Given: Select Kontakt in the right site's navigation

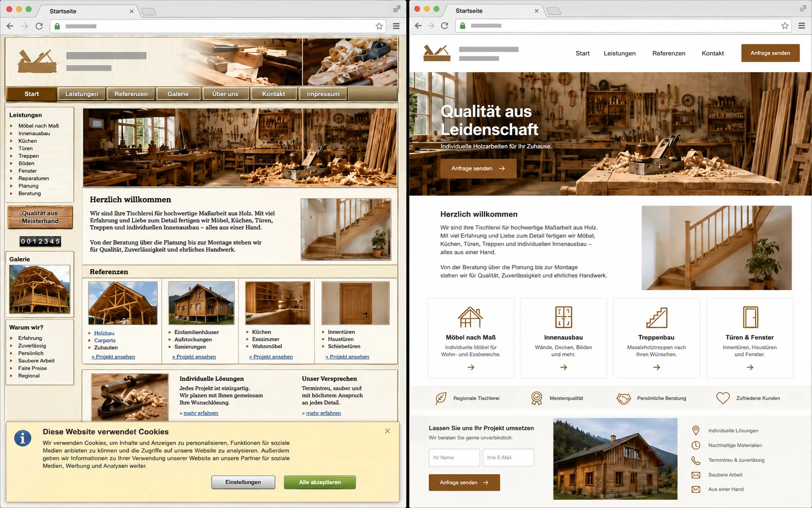Looking at the screenshot, I should 713,53.
